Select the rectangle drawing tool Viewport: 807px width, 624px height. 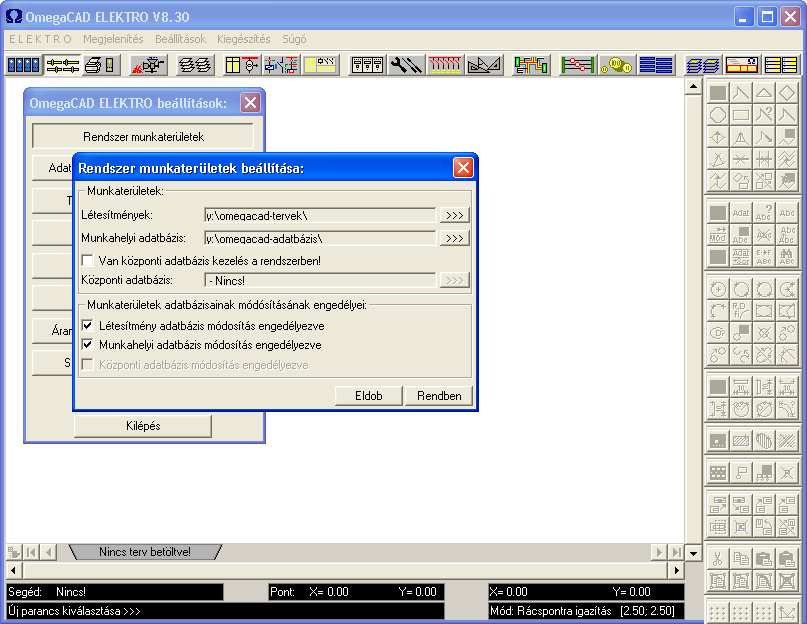coord(741,115)
